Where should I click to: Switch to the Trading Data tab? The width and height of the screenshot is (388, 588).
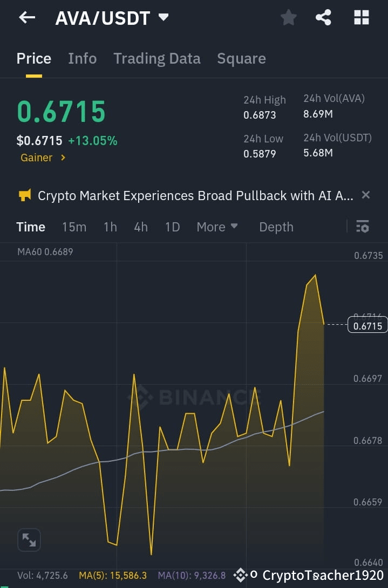156,58
